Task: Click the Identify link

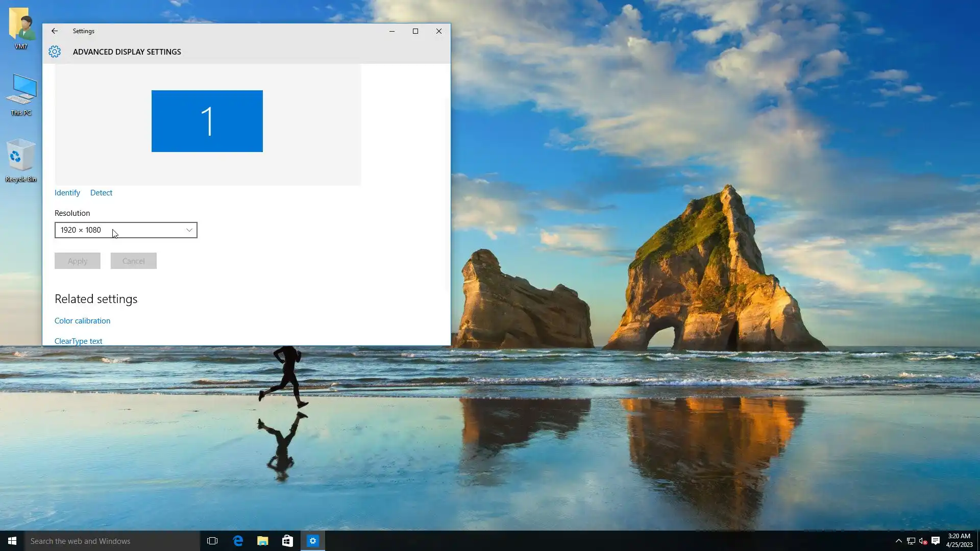Action: (x=67, y=193)
